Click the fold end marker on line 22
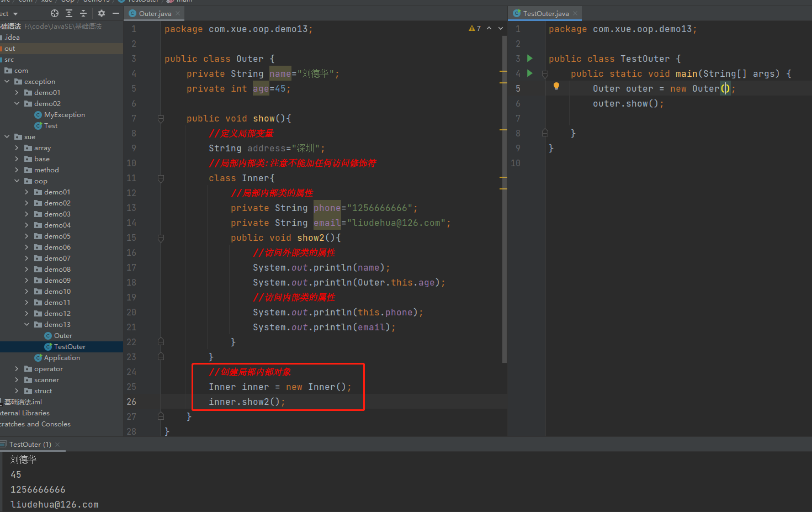Screen dimensions: 812x512 pyautogui.click(x=161, y=342)
